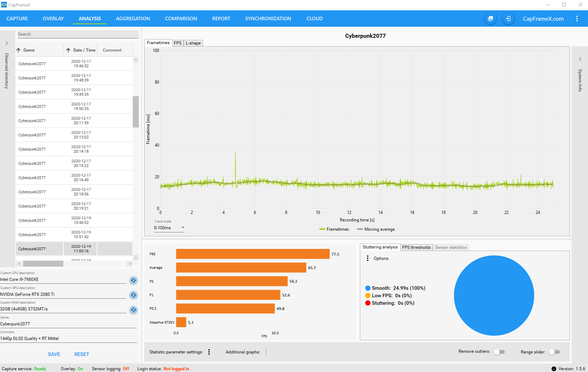The height and width of the screenshot is (372, 588).
Task: Open the Sensor statistics tab
Action: 451,247
